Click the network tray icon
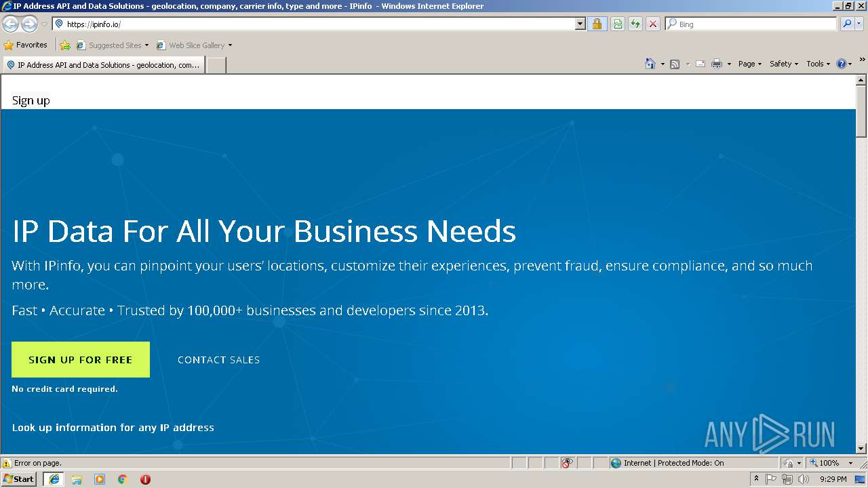 point(787,479)
